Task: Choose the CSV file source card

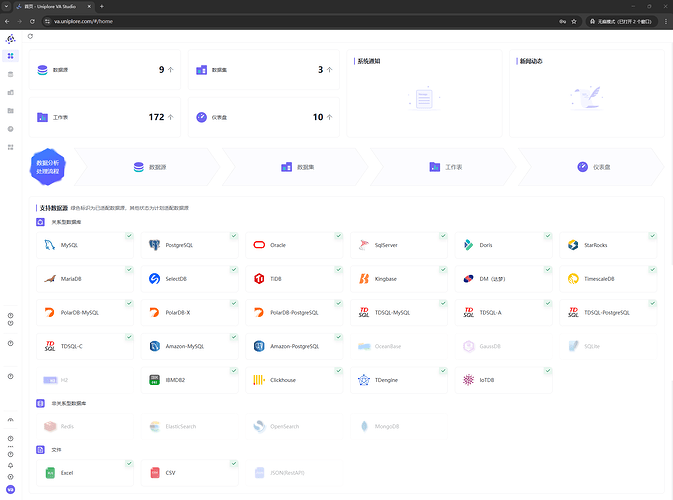Action: tap(190, 473)
